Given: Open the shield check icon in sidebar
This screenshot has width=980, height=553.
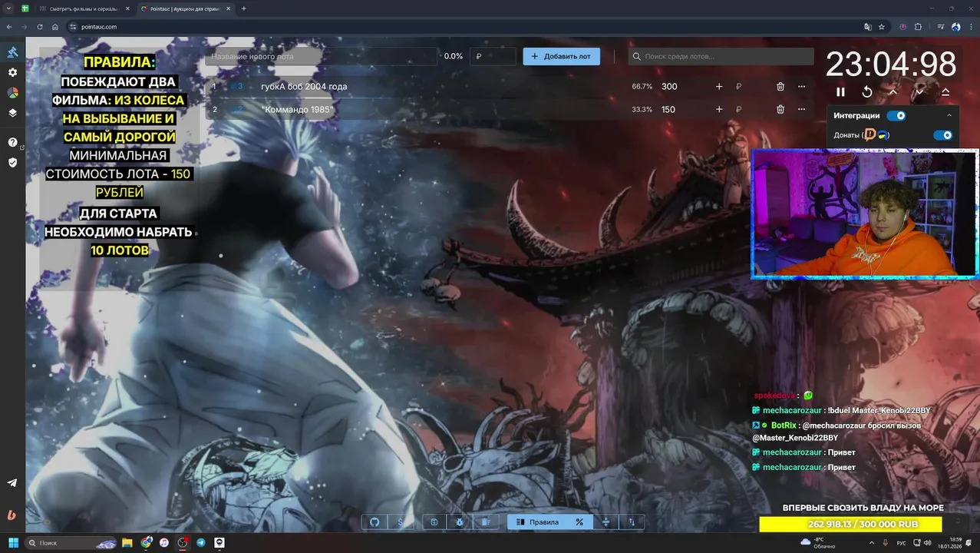Looking at the screenshot, I should (x=12, y=163).
